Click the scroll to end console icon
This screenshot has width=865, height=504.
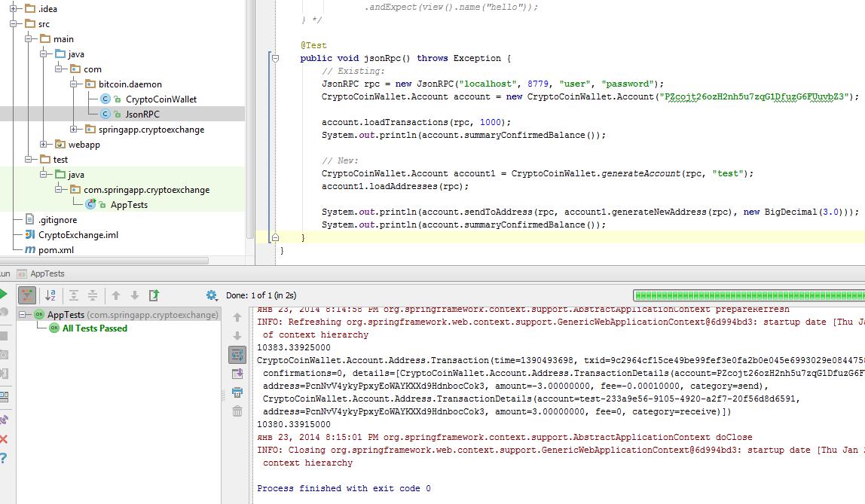tap(237, 374)
